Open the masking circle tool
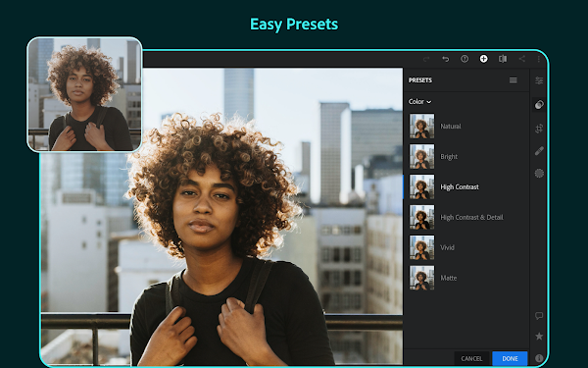Image resolution: width=588 pixels, height=368 pixels. [539, 173]
